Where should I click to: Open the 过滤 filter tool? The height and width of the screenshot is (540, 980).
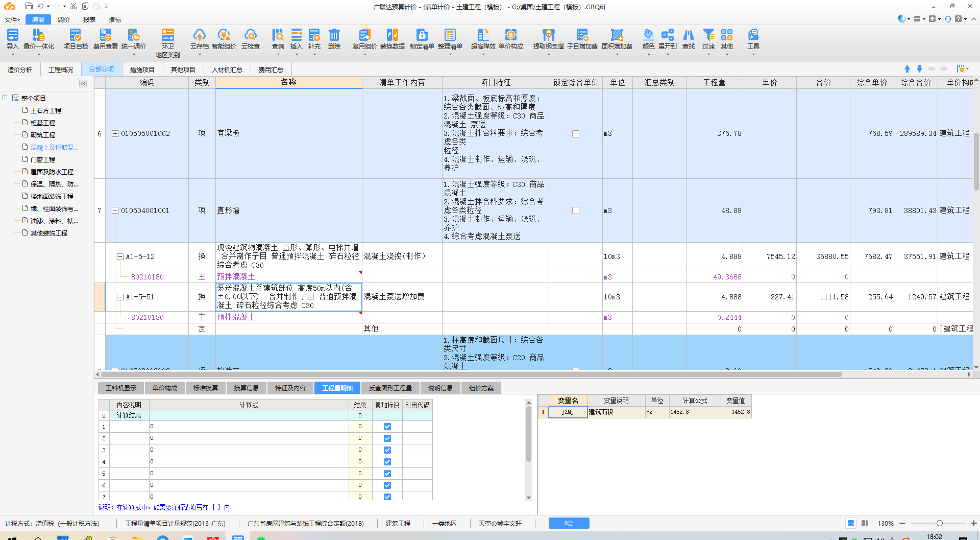[x=708, y=39]
